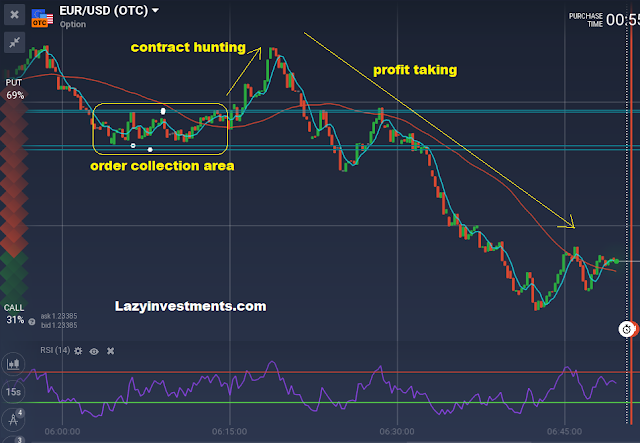Open the drawing tools compass icon

click(13, 419)
